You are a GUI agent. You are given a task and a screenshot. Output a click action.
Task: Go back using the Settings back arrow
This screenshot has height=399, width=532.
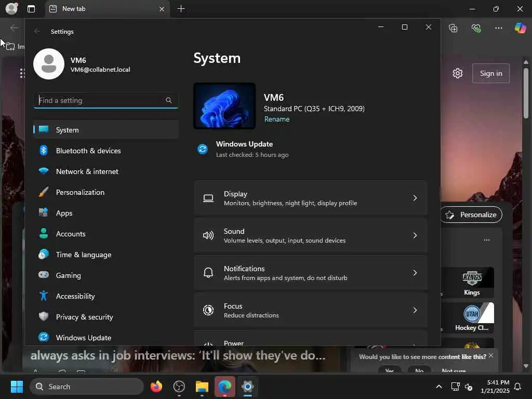coord(37,31)
